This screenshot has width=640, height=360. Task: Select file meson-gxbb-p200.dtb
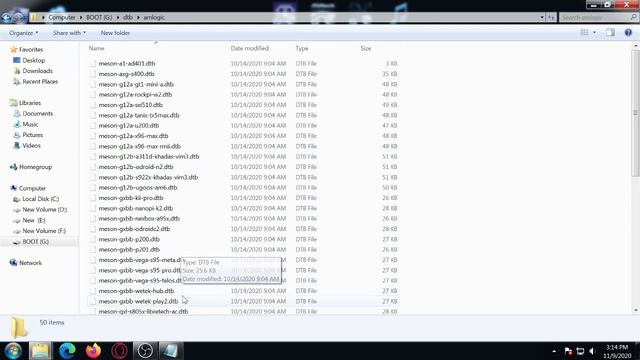click(x=129, y=239)
